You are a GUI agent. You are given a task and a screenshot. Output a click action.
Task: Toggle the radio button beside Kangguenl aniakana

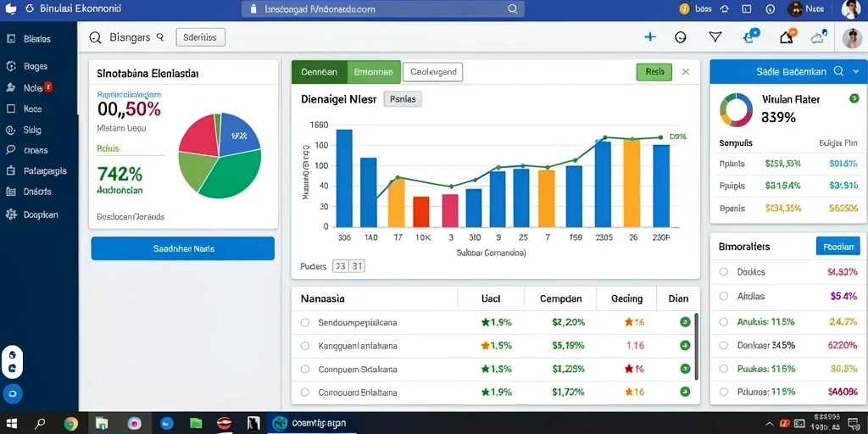(304, 346)
